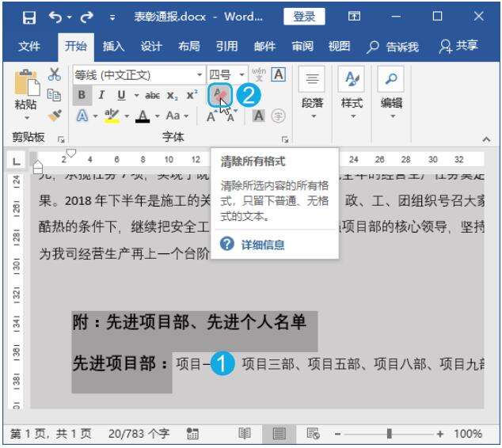502x448 pixels.
Task: Open the font size dropdown 四号
Action: 242,75
